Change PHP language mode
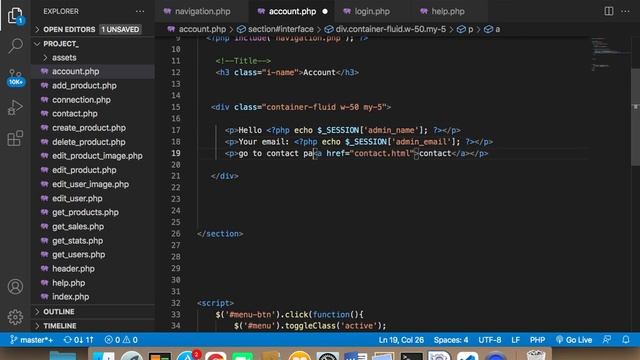Screen dimensions: 640x360 coord(538,340)
